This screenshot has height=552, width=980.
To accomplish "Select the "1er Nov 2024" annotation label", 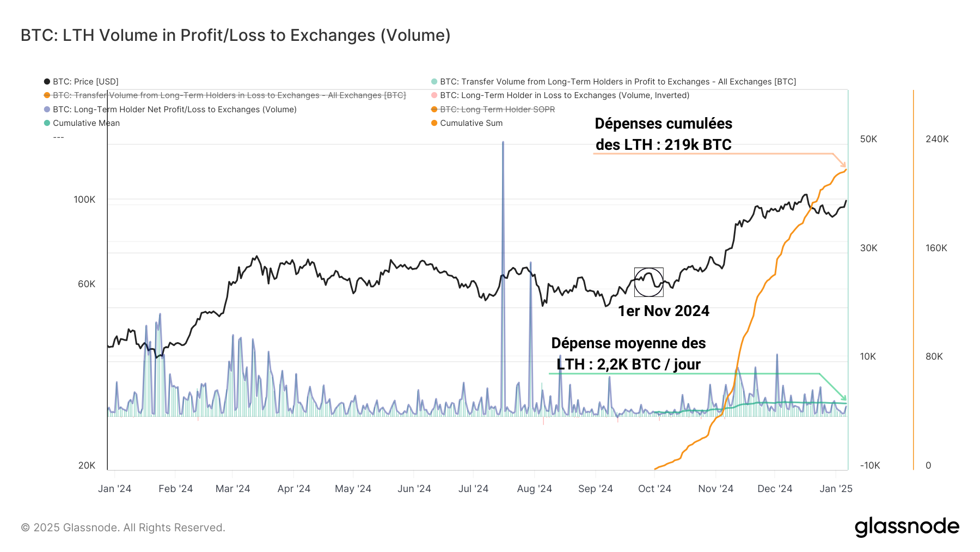I will point(663,311).
